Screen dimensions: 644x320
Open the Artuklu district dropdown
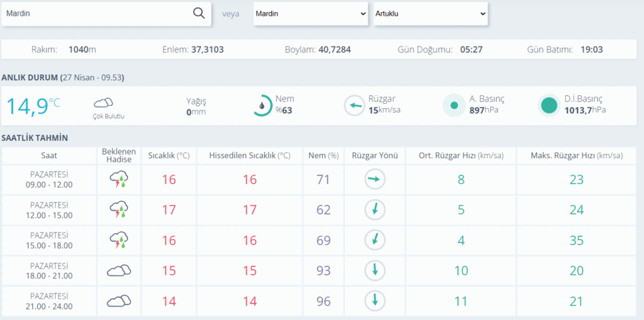coord(431,14)
